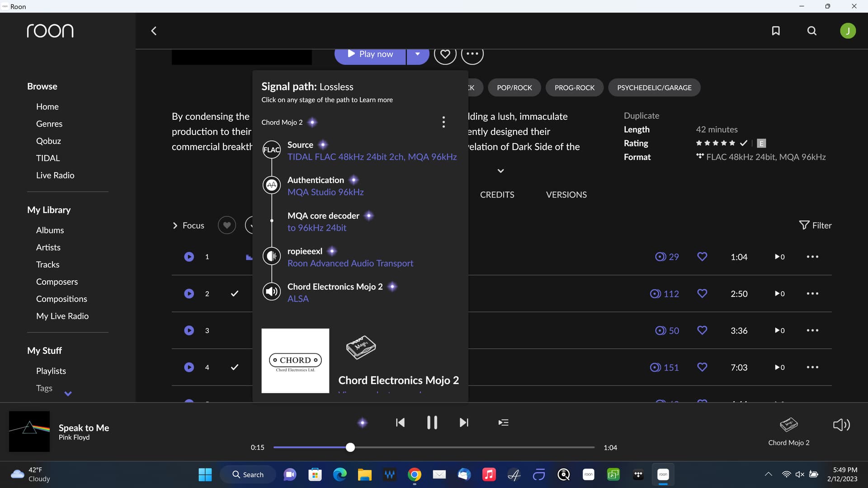Expand Focus chevron
The image size is (868, 488).
tap(175, 225)
